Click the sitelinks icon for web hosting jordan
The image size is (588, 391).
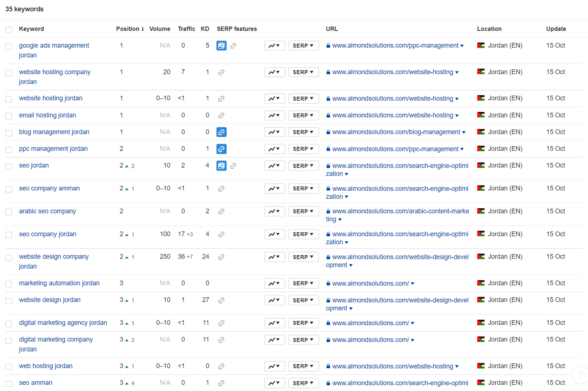pos(221,366)
